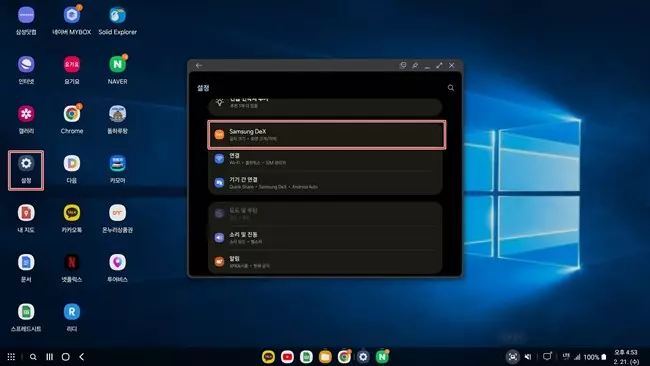The width and height of the screenshot is (650, 366).
Task: Pin the Settings window on top
Action: tap(415, 65)
